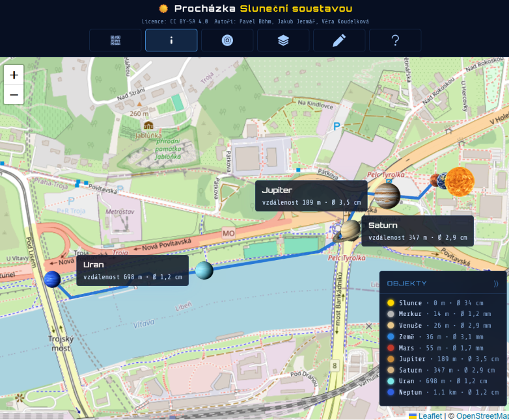The height and width of the screenshot is (420, 509).
Task: Click the Uranus planet marker on path
Action: click(x=204, y=270)
